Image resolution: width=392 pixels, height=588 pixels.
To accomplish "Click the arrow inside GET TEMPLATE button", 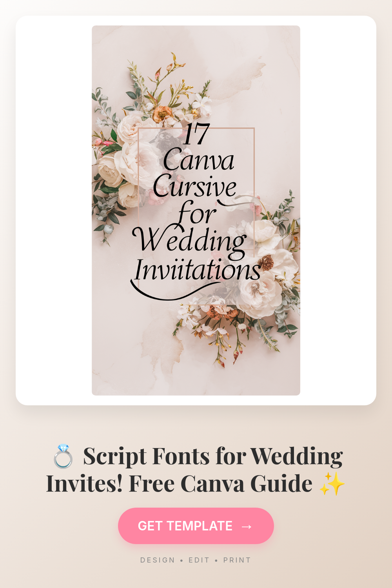I will click(247, 526).
